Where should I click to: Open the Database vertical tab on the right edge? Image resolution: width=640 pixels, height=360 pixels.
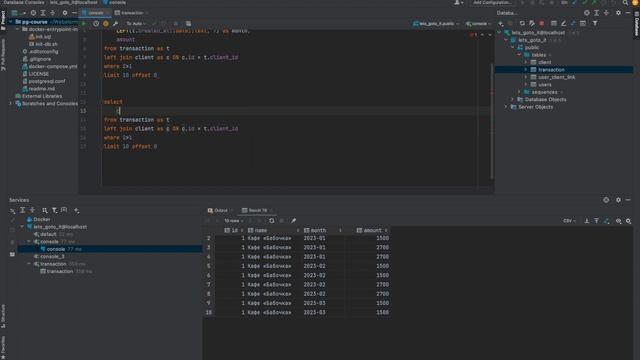636,23
